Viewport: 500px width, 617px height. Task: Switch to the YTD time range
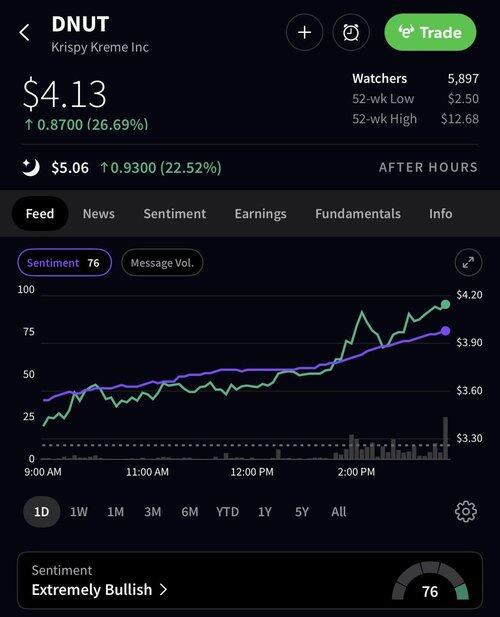pyautogui.click(x=227, y=512)
